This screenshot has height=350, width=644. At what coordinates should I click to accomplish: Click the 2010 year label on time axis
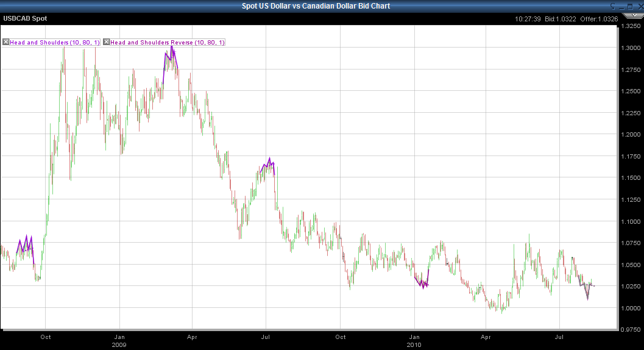tap(414, 345)
